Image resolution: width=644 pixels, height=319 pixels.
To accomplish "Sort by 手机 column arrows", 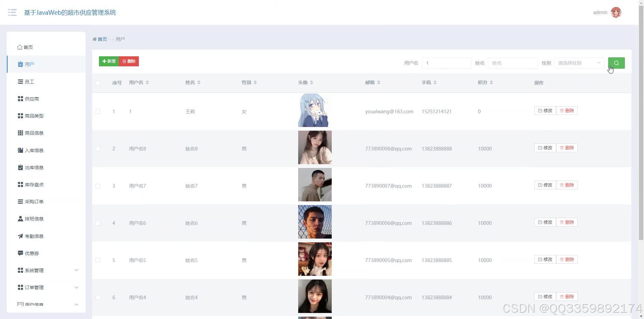I will [x=435, y=82].
